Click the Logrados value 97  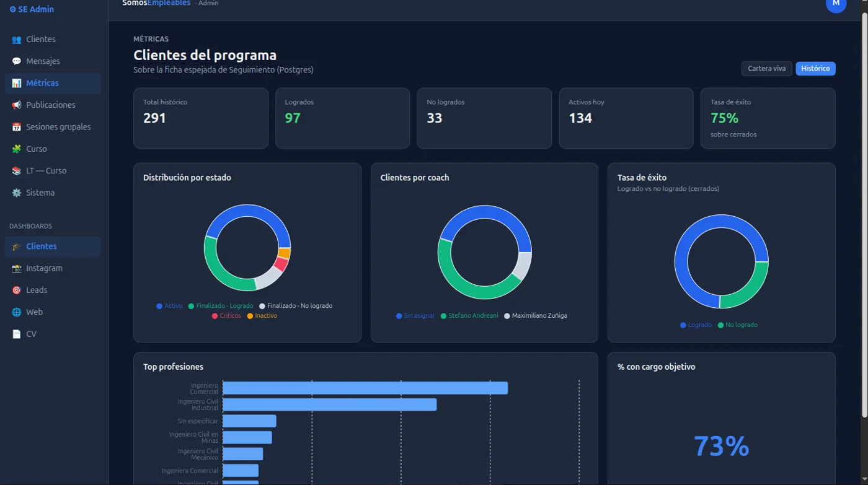(293, 118)
